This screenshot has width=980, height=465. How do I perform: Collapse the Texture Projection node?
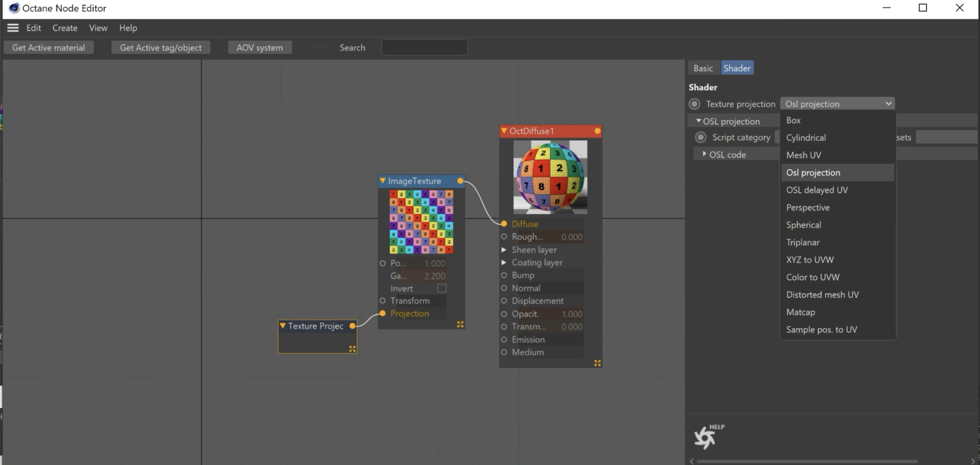(282, 326)
